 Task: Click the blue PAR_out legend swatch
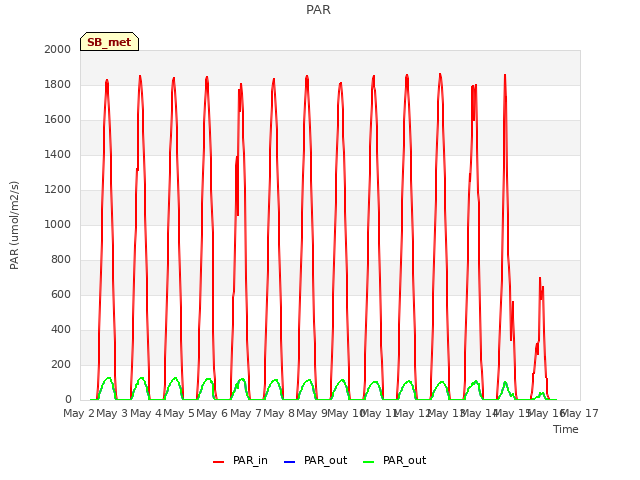(289, 462)
